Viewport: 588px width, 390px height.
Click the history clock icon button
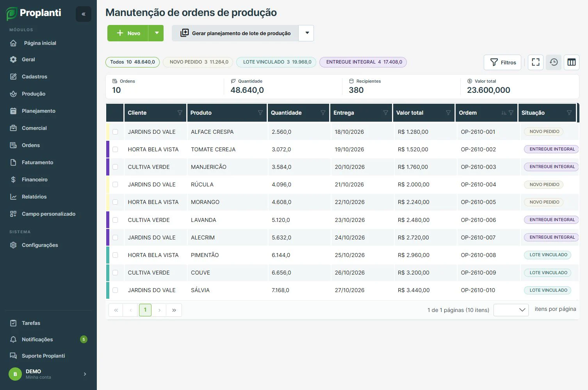point(554,62)
